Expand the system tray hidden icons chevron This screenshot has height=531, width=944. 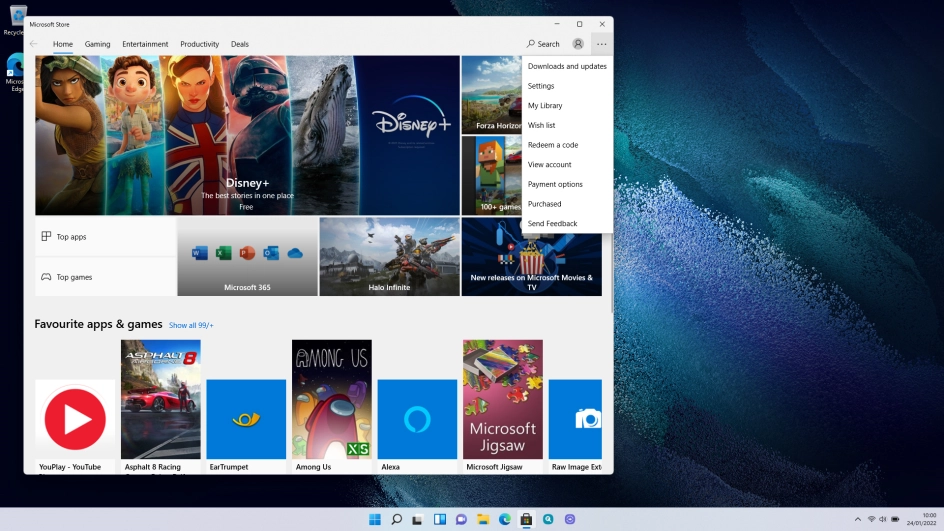[857, 519]
